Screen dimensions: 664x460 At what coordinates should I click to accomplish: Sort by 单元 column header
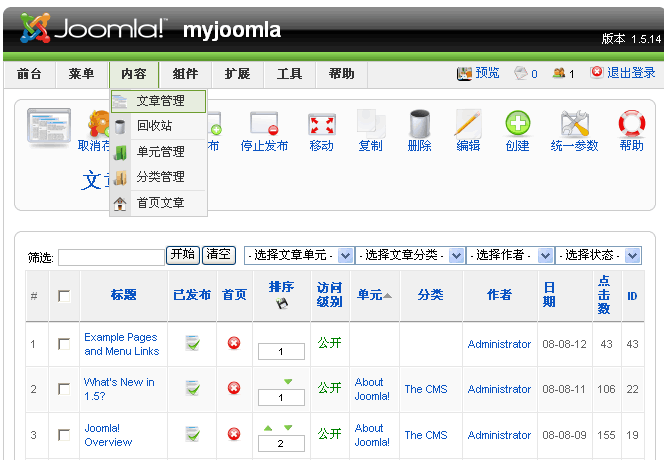[x=369, y=294]
